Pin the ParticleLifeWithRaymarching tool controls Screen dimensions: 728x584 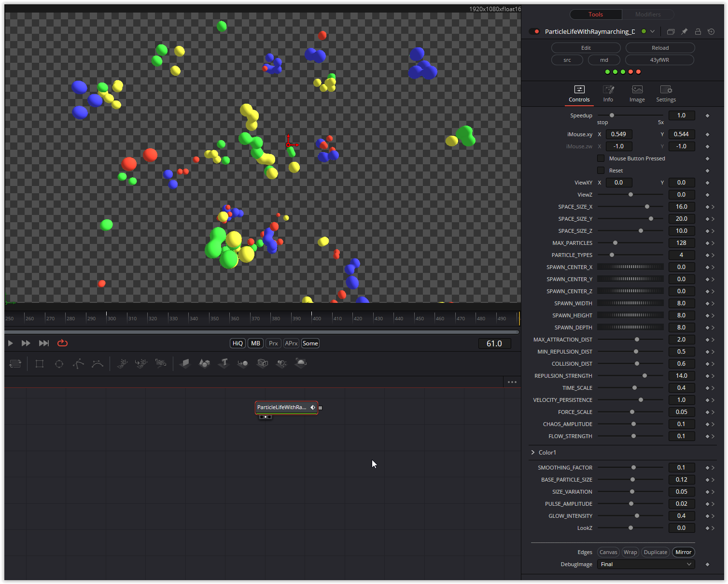coord(684,31)
